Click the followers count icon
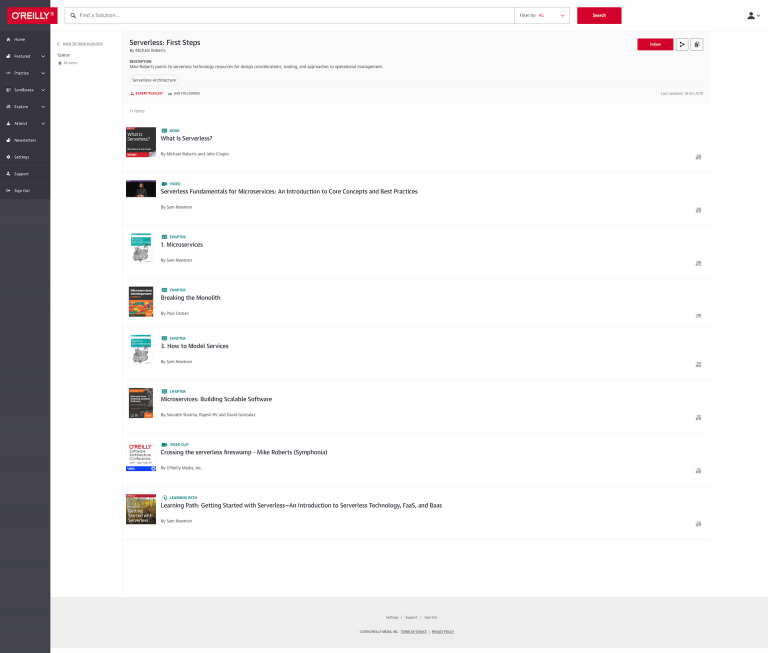The width and height of the screenshot is (768, 653). click(x=170, y=94)
